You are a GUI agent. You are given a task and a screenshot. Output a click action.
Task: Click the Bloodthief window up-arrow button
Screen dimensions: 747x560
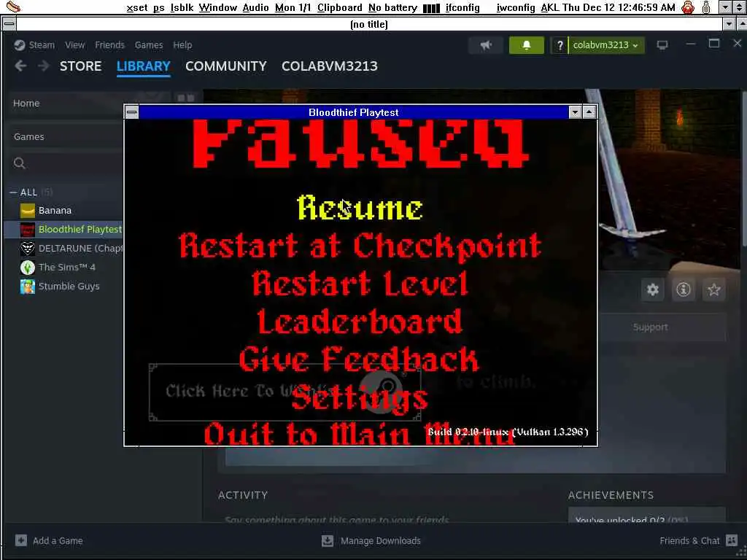point(589,112)
